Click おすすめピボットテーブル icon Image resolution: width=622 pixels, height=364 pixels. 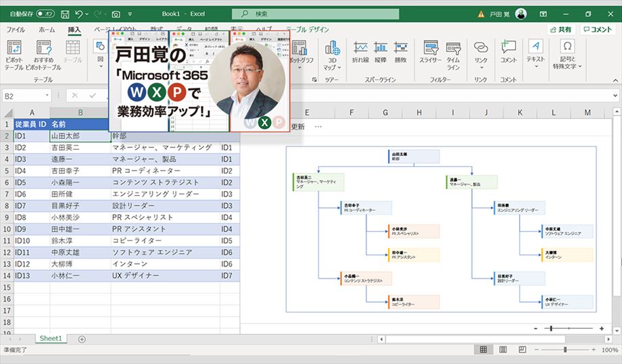pos(43,55)
